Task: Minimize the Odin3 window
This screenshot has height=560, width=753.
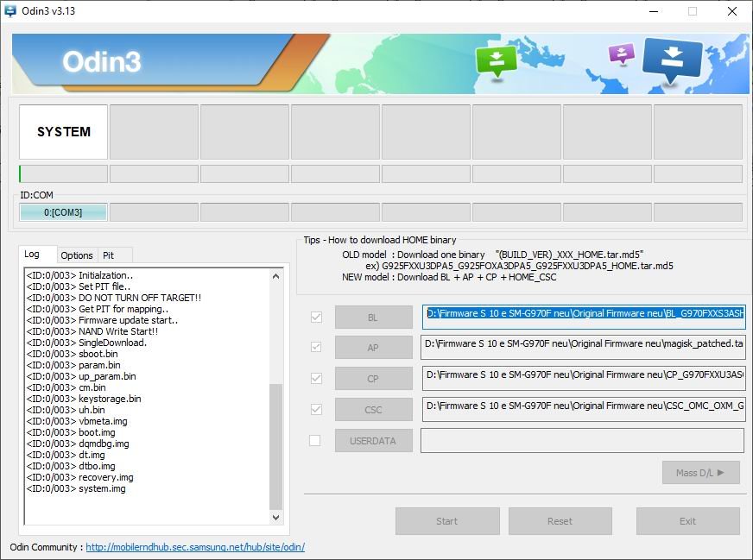Action: coord(654,11)
